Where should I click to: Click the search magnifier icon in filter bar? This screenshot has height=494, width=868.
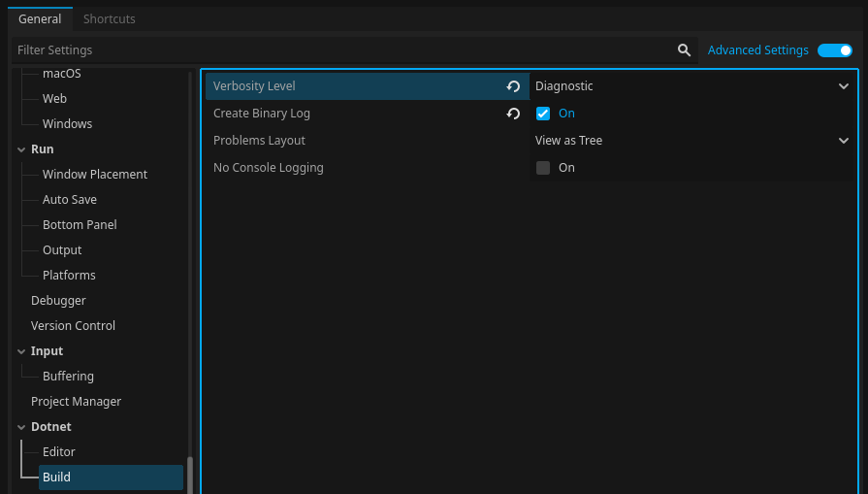[x=684, y=50]
